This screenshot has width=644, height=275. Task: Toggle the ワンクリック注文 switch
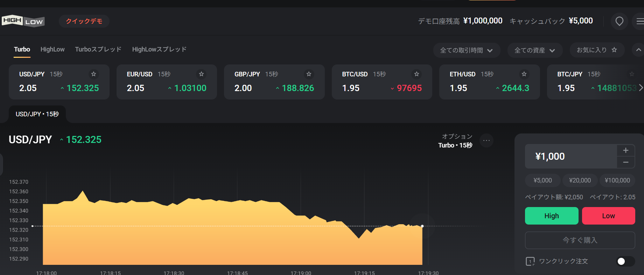(x=625, y=261)
